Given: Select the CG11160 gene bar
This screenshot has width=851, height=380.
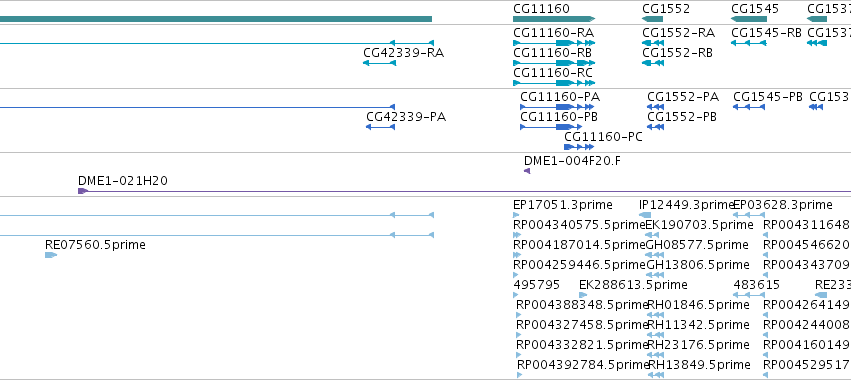Looking at the screenshot, I should (x=554, y=19).
